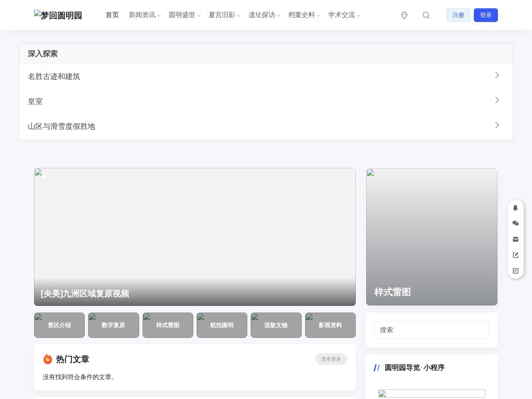Expand the 皇室 section chevron

click(x=497, y=100)
